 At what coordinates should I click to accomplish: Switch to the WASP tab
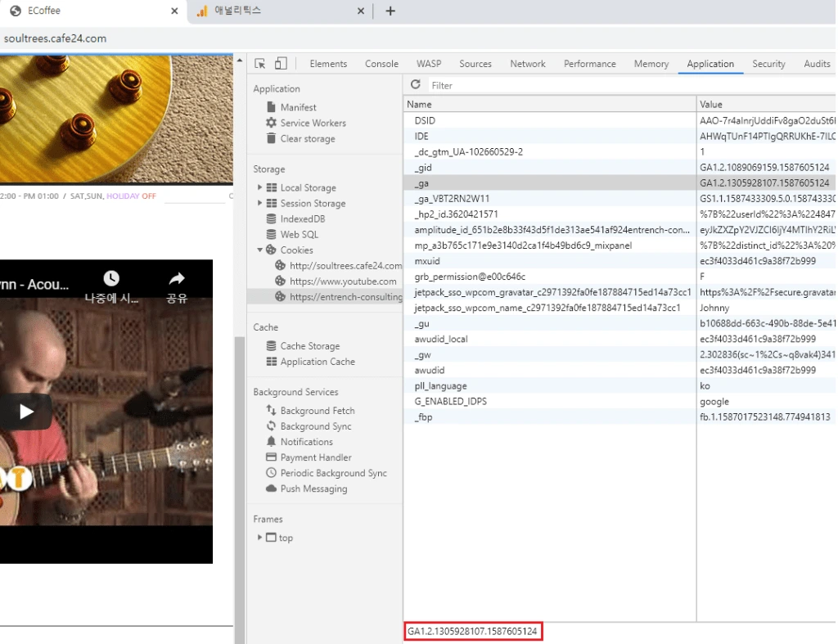(x=429, y=64)
